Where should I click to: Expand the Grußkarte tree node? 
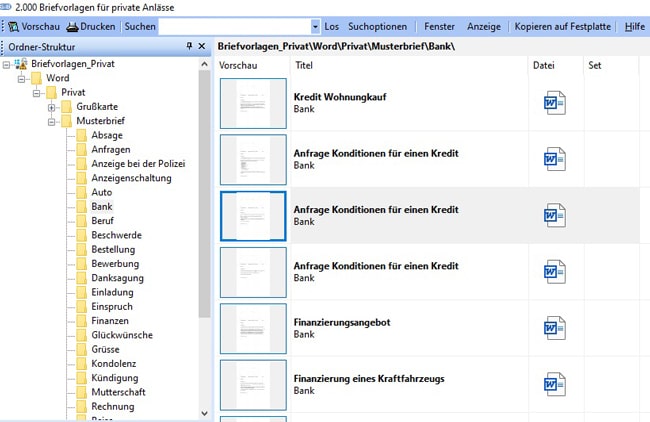(x=52, y=107)
